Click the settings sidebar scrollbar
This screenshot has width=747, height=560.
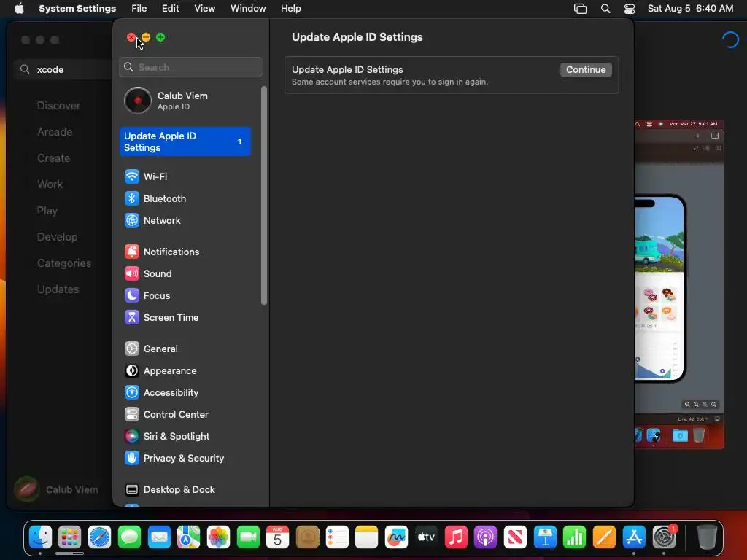[264, 195]
